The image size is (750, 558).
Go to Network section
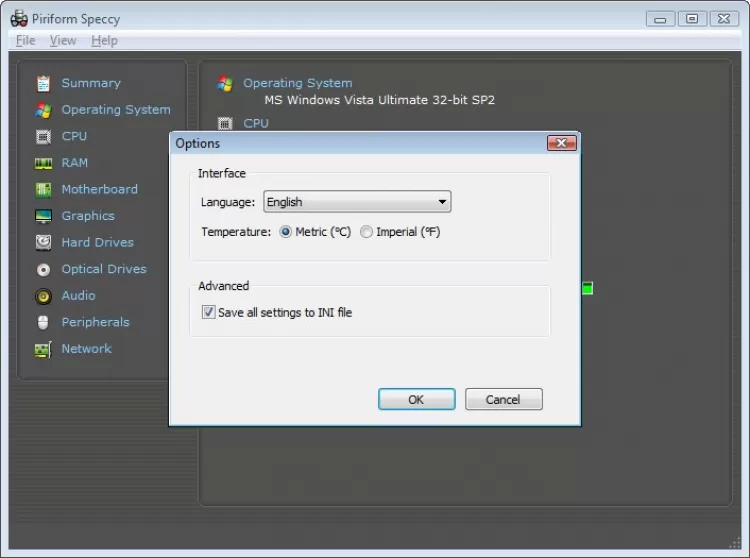coord(87,349)
